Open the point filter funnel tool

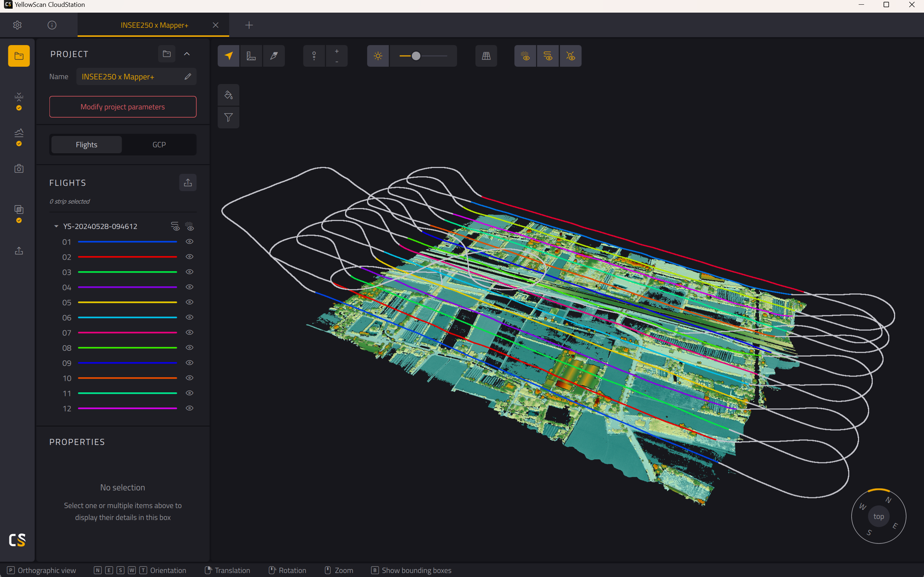pos(228,118)
